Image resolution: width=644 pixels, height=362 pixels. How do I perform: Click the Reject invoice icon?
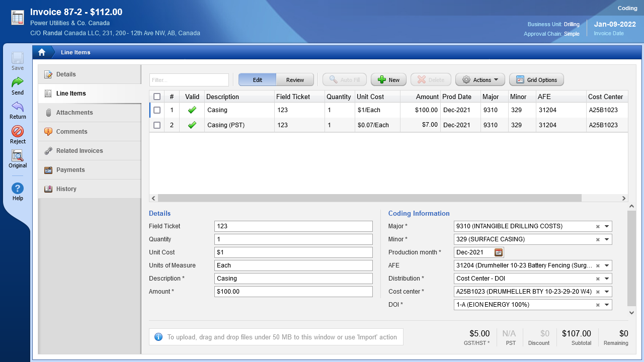[18, 131]
